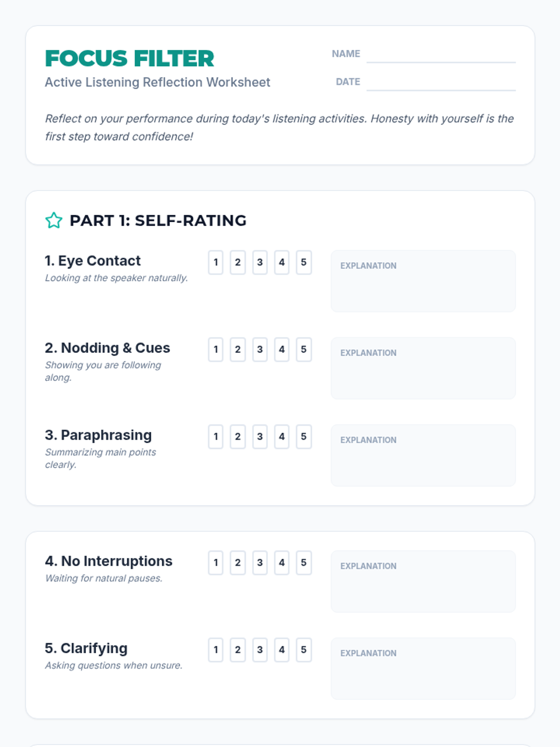Select rating 2 for Paraphrasing
Image resolution: width=560 pixels, height=747 pixels.
[x=238, y=437]
